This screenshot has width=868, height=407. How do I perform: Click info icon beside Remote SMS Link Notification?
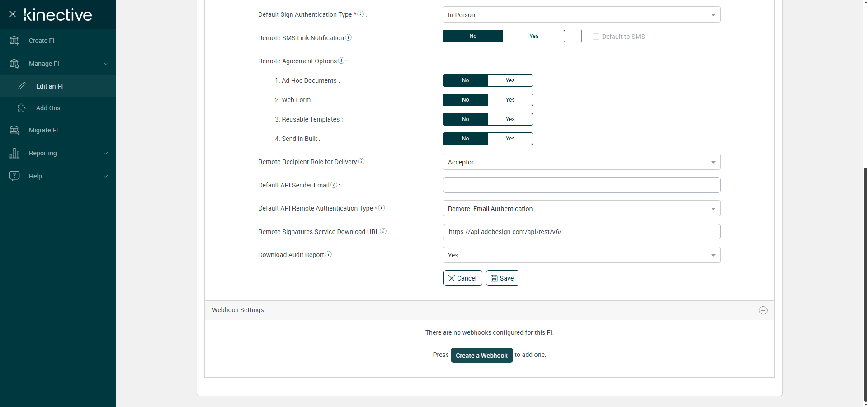[349, 37]
